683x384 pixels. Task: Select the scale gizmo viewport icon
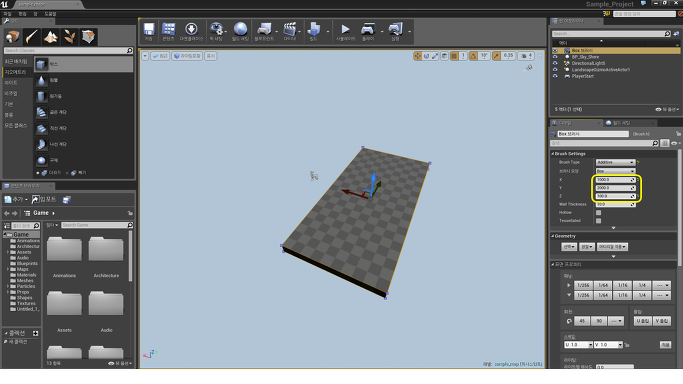(435, 56)
